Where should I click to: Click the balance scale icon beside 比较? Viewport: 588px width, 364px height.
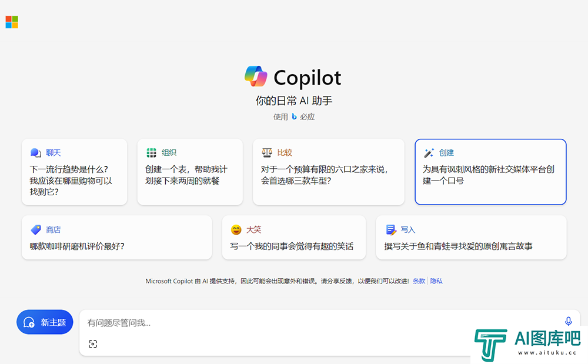tap(266, 152)
